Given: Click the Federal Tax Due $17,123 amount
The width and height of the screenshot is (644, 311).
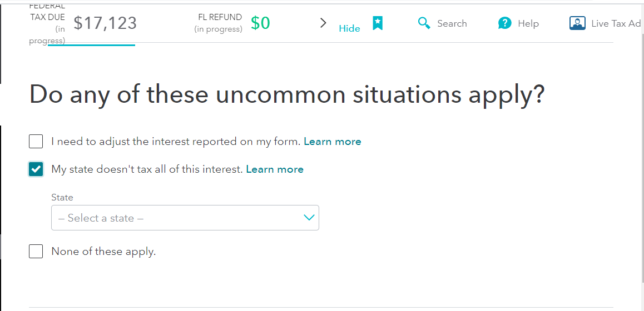Looking at the screenshot, I should click(105, 23).
